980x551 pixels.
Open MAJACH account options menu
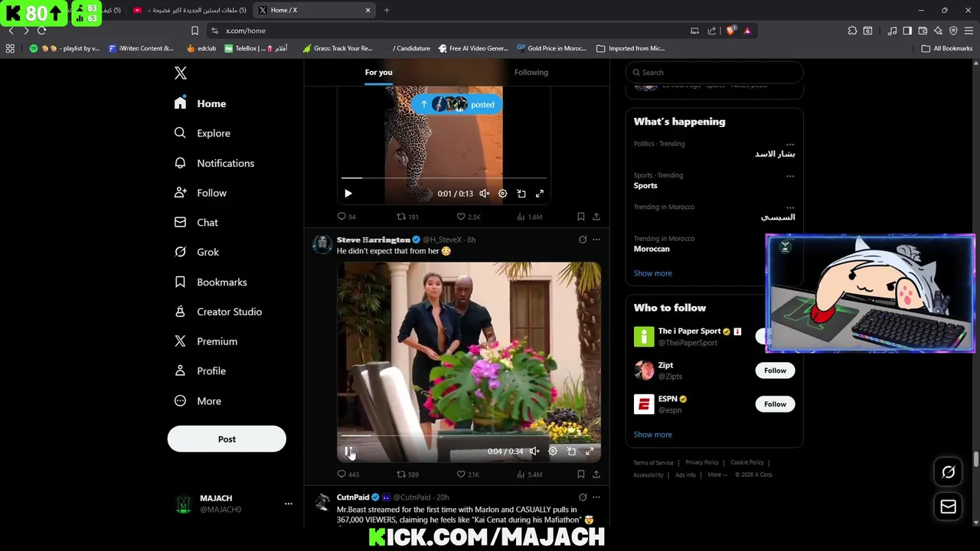pos(288,504)
